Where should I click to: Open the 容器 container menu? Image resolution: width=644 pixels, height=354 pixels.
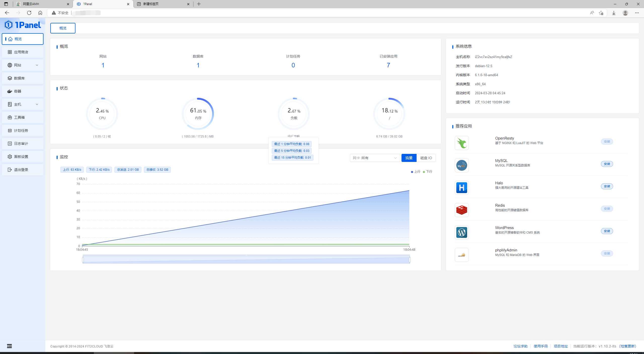(x=23, y=91)
